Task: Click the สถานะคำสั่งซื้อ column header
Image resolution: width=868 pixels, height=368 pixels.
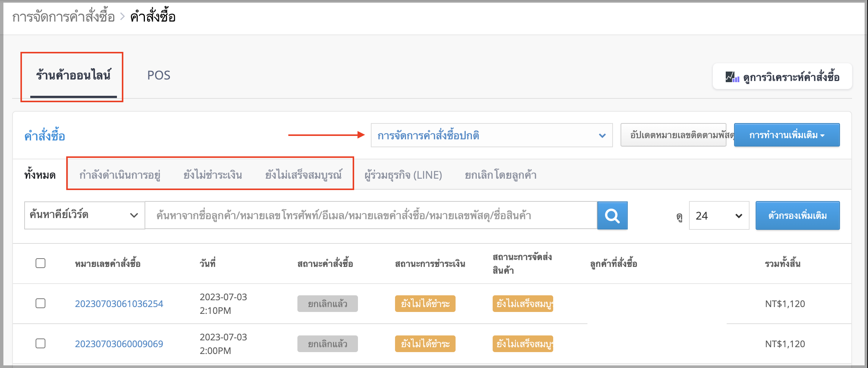Action: point(325,264)
